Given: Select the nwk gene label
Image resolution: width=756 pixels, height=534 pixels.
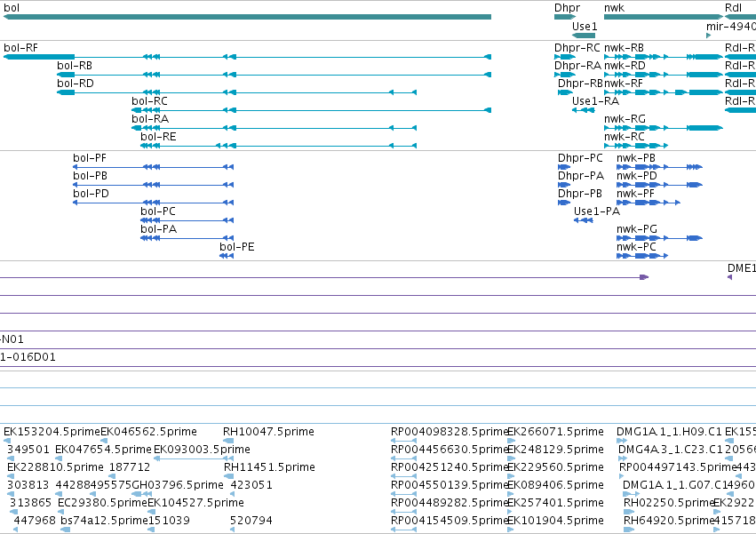Looking at the screenshot, I should (614, 8).
